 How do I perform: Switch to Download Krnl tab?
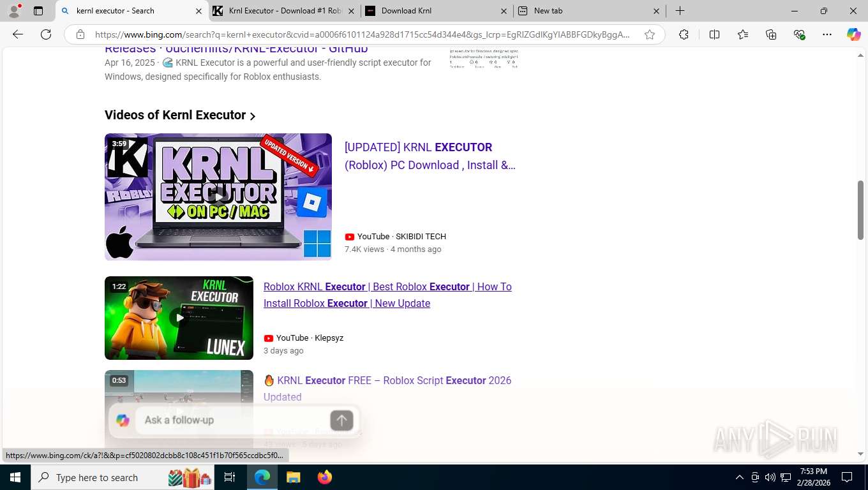coord(437,11)
